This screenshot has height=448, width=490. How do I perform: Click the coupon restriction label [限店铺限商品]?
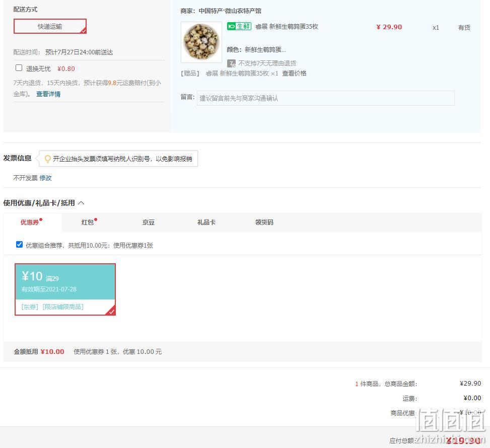pyautogui.click(x=63, y=307)
